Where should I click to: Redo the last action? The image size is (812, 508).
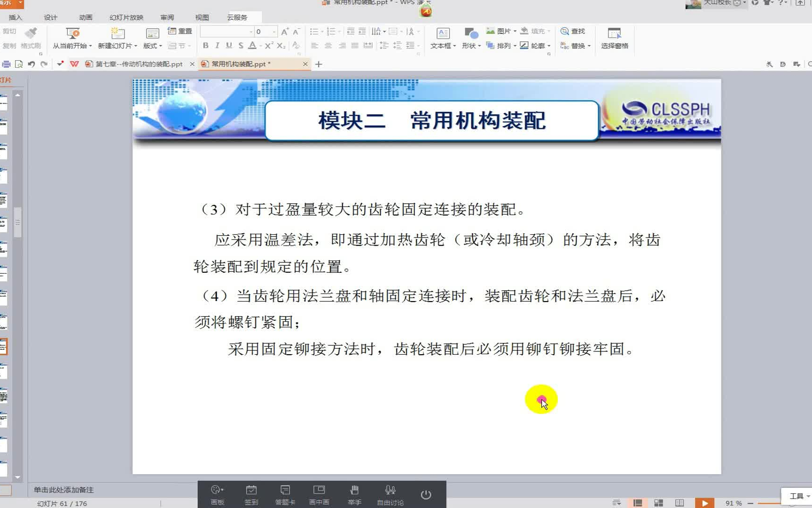[44, 64]
